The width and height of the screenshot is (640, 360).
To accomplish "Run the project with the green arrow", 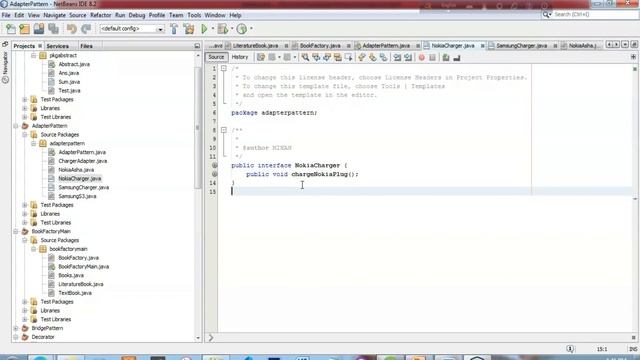I will pos(204,29).
